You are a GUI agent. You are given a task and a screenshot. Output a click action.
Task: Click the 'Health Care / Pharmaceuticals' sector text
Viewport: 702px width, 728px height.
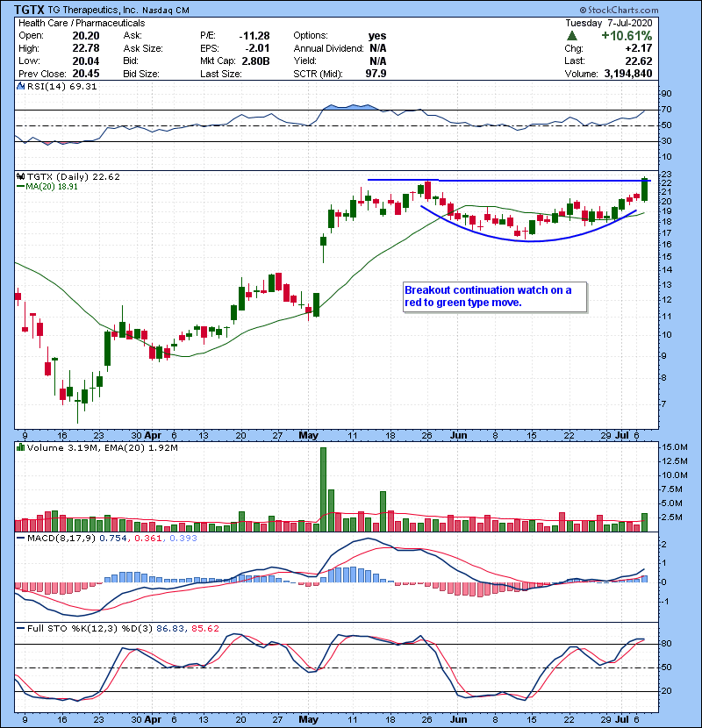pyautogui.click(x=82, y=23)
